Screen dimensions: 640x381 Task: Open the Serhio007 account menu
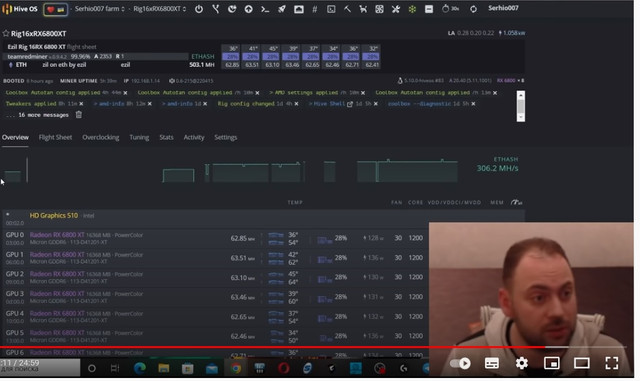click(503, 8)
